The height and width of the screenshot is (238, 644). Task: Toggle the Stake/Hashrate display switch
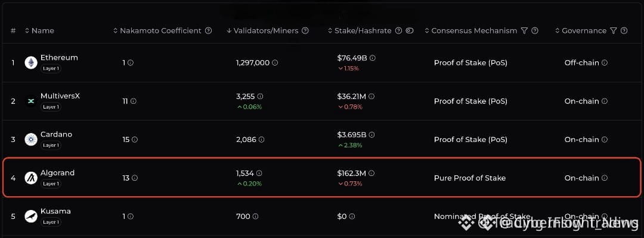point(410,31)
